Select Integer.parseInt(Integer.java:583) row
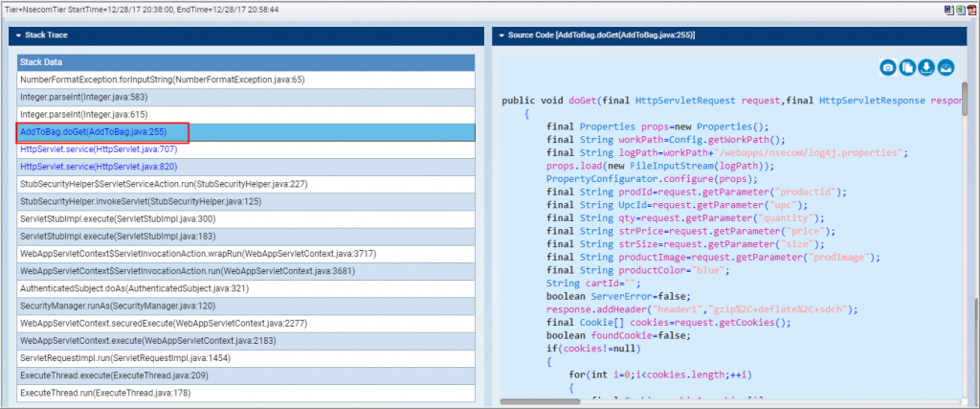The image size is (980, 409). click(246, 98)
